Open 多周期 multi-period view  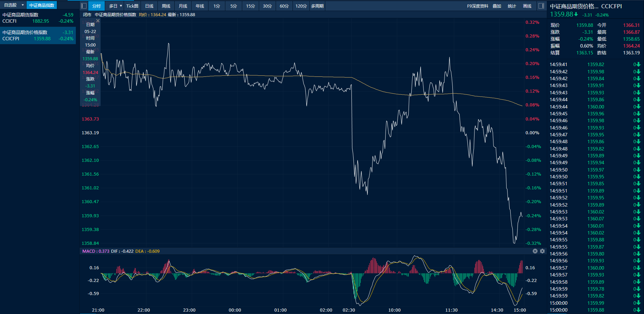(317, 6)
